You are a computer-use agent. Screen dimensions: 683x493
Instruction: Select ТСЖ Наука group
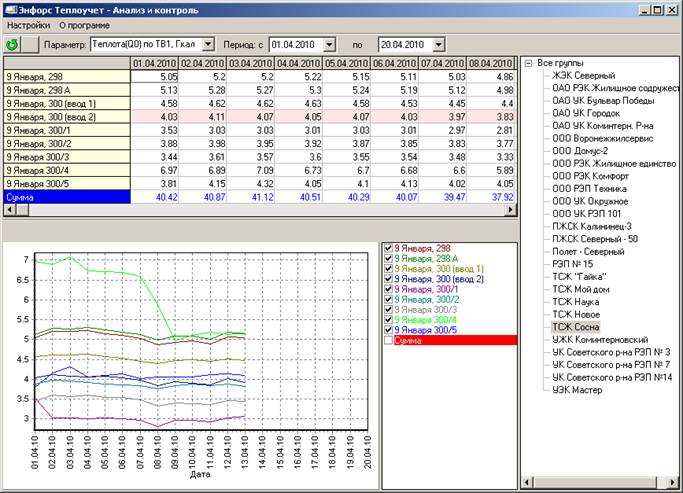coord(575,302)
